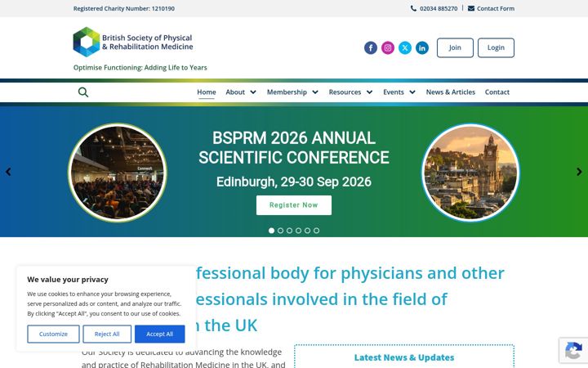588x368 pixels.
Task: Open the Resources nav item
Action: pos(345,92)
